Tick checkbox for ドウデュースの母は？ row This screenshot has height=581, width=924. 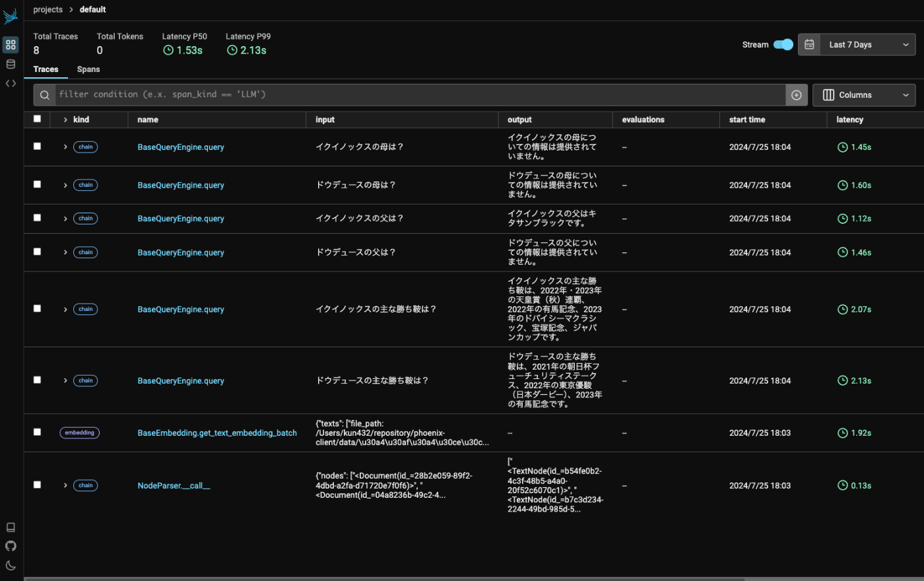coord(37,184)
